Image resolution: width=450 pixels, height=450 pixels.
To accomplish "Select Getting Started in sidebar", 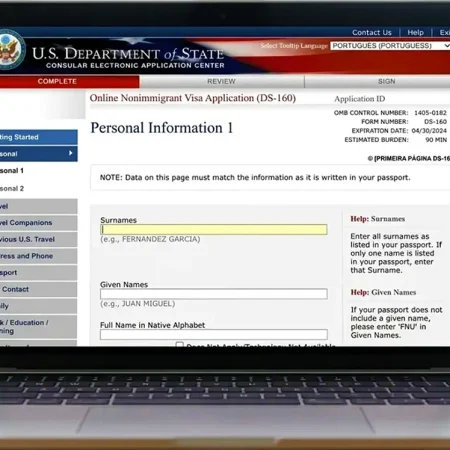I will click(x=39, y=137).
